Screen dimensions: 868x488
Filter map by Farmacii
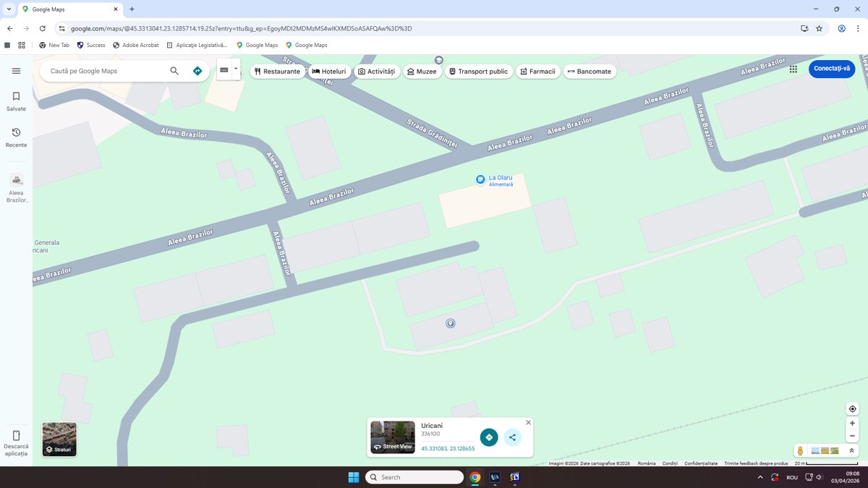pyautogui.click(x=537, y=72)
